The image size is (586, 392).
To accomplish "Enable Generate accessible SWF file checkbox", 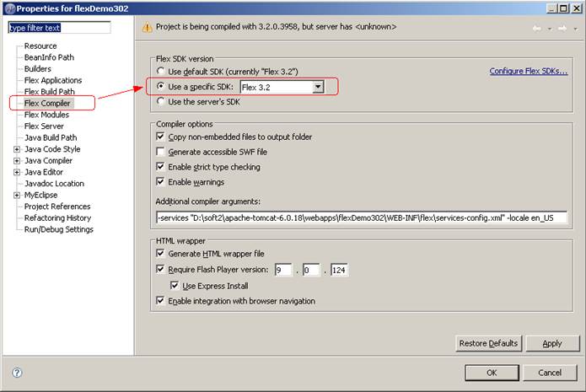I will click(160, 152).
